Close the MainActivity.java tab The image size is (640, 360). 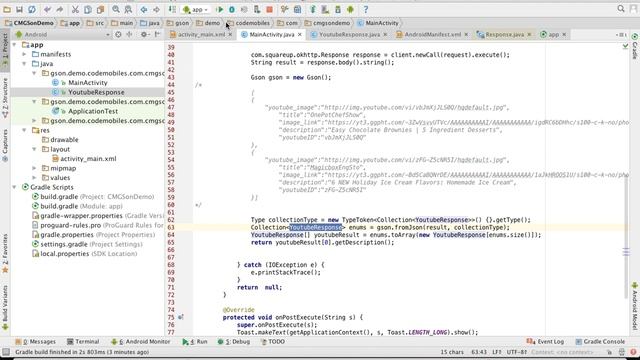click(x=300, y=35)
